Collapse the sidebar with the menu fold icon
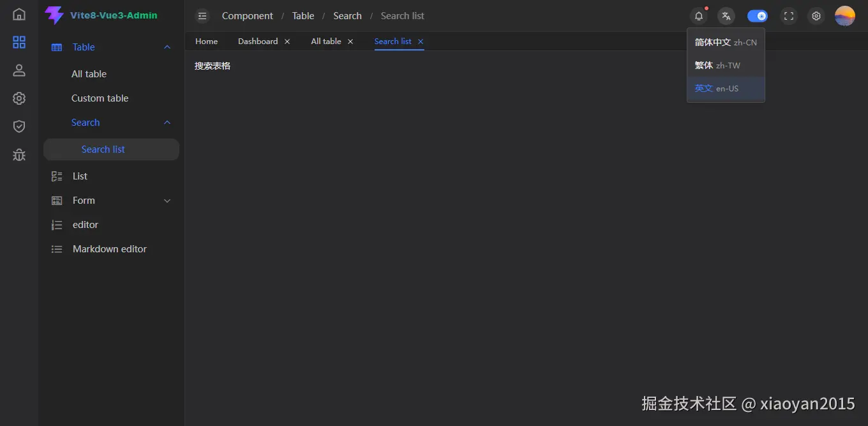This screenshot has height=426, width=868. (202, 16)
